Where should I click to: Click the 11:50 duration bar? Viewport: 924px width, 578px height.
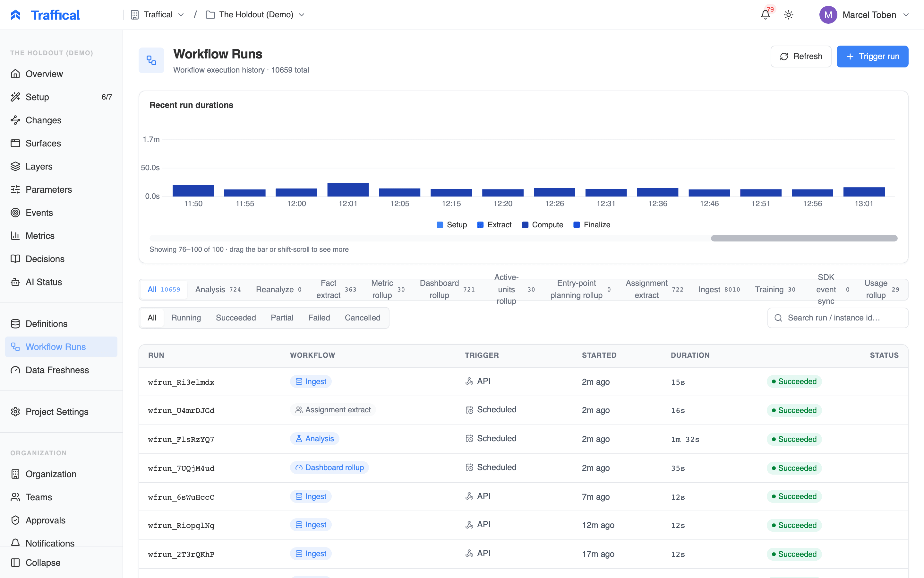click(x=193, y=190)
